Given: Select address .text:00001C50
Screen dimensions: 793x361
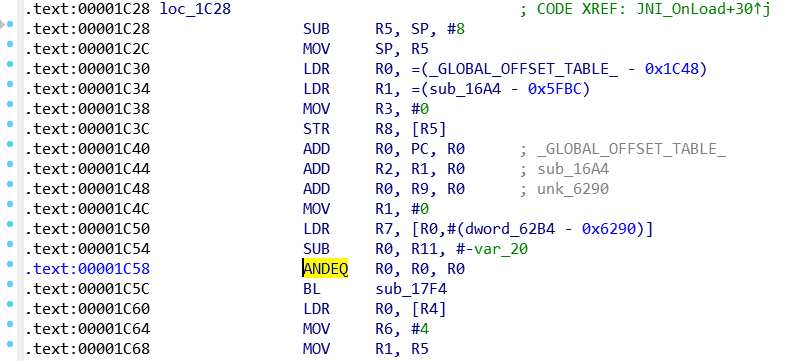Looking at the screenshot, I should pyautogui.click(x=87, y=229).
